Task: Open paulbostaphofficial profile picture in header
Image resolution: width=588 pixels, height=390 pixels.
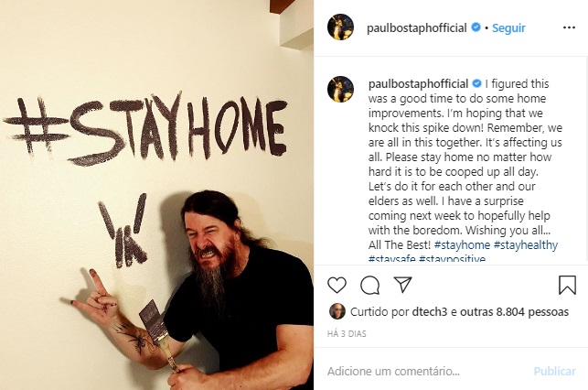Action: pos(340,27)
